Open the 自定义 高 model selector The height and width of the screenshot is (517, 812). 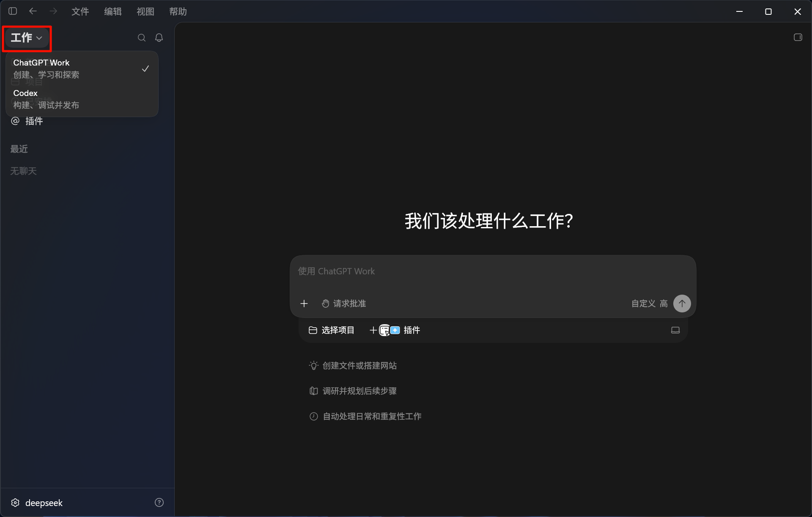pos(650,304)
